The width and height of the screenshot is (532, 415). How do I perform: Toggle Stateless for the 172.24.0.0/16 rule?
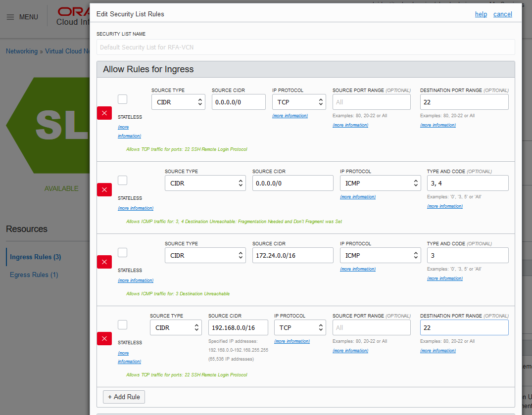coord(122,252)
